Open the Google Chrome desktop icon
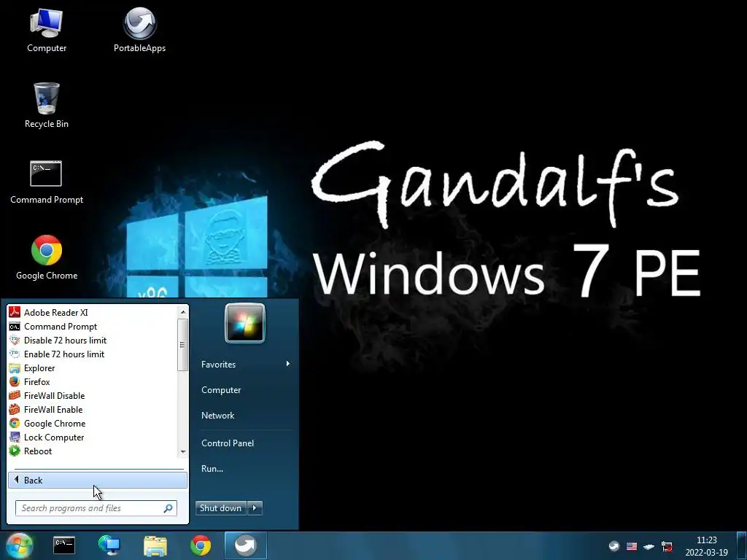This screenshot has height=560, width=747. point(46,257)
